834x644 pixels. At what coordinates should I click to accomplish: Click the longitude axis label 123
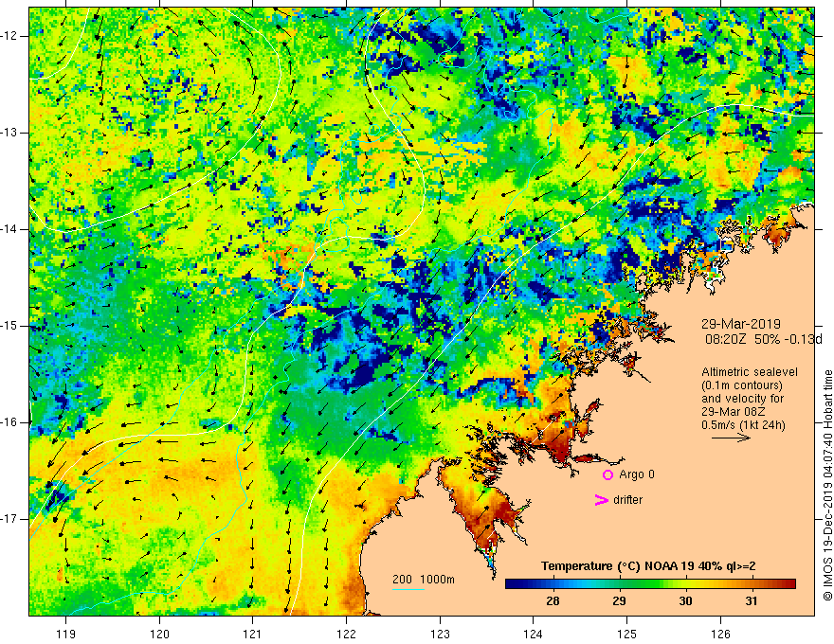(x=440, y=634)
